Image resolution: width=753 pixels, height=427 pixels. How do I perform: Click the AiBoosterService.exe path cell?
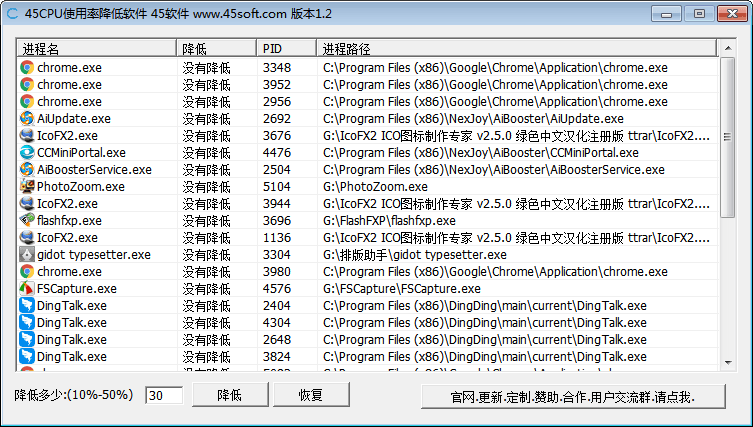click(x=494, y=170)
